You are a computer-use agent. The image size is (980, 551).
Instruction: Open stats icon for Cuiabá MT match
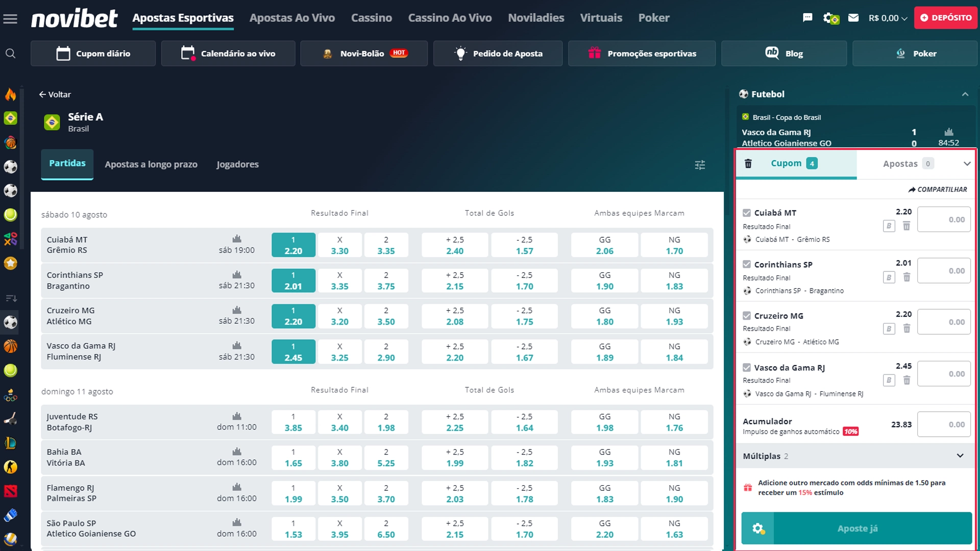(237, 239)
